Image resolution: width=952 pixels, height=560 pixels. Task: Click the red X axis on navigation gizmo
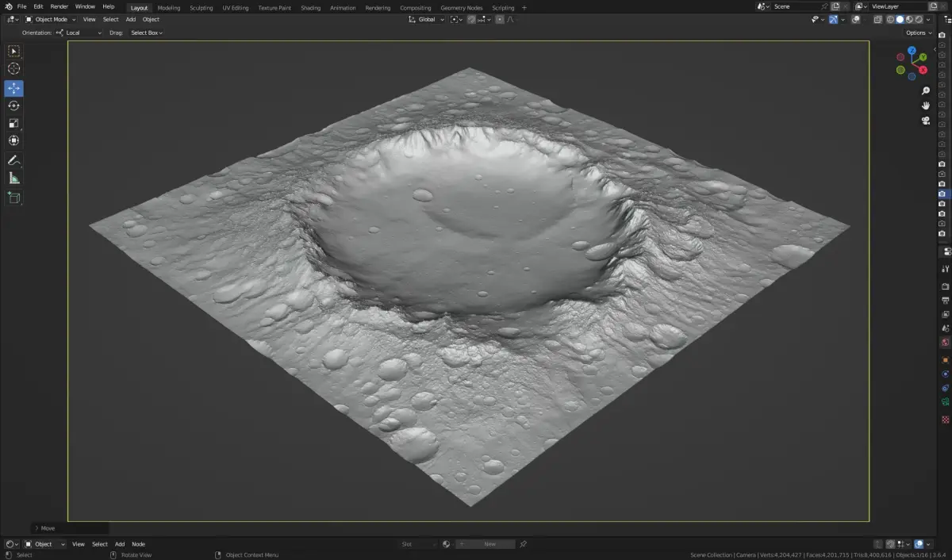click(923, 70)
